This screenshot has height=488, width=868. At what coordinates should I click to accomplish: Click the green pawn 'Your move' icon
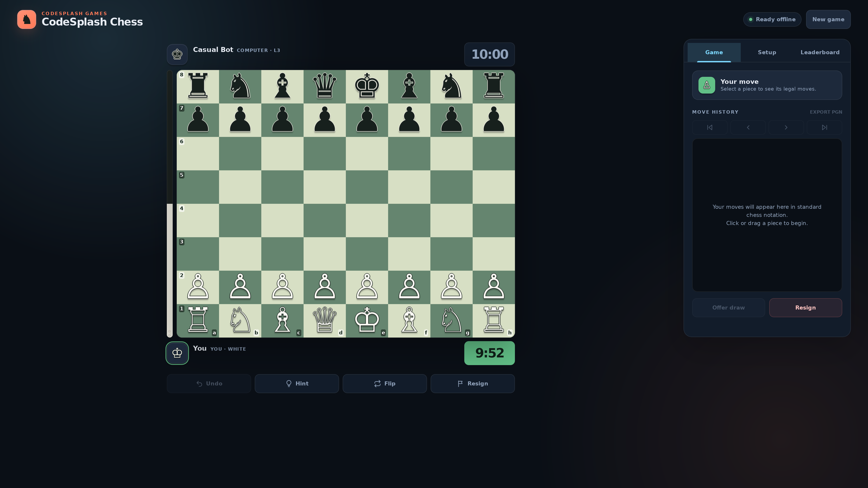(x=707, y=85)
